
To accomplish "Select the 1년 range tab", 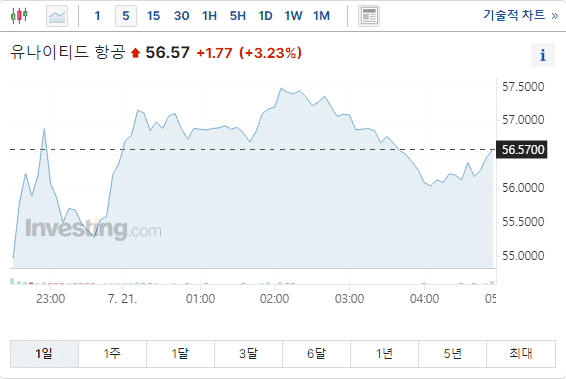I will tap(384, 354).
